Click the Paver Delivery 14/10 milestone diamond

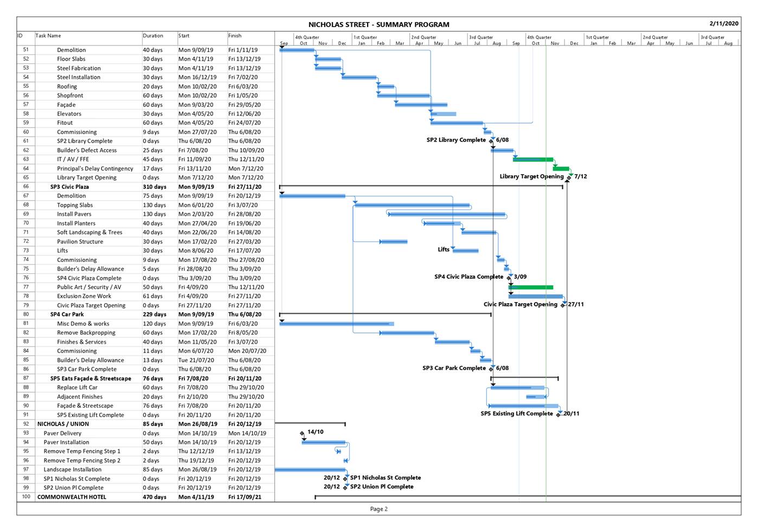click(x=303, y=433)
